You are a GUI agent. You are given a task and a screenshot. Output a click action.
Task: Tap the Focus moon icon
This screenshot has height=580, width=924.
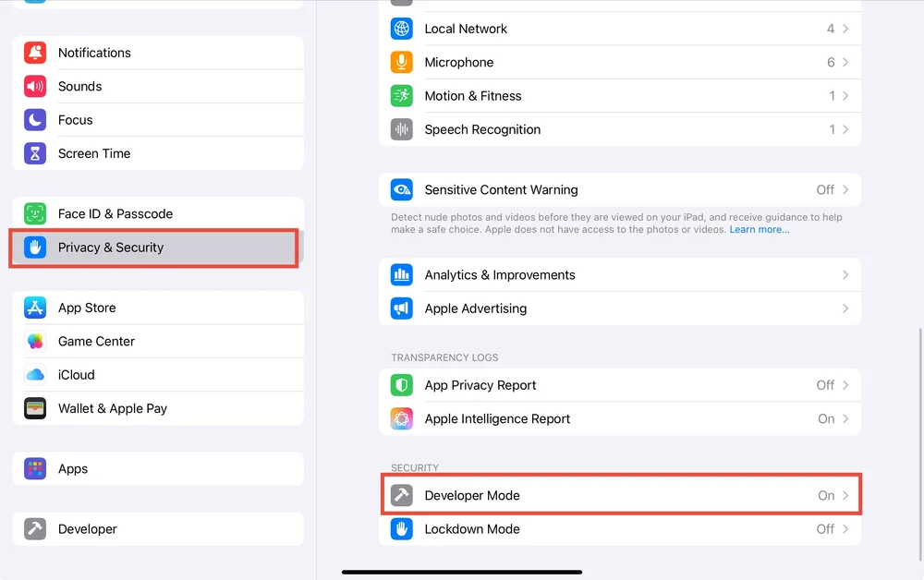[x=35, y=120]
